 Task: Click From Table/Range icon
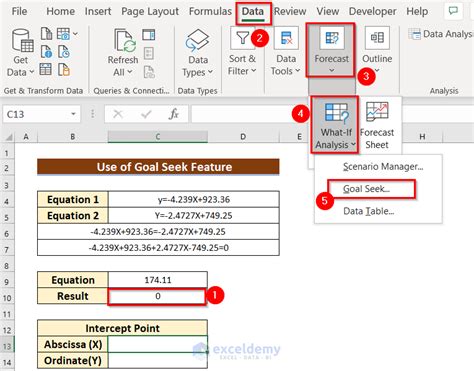(x=45, y=69)
